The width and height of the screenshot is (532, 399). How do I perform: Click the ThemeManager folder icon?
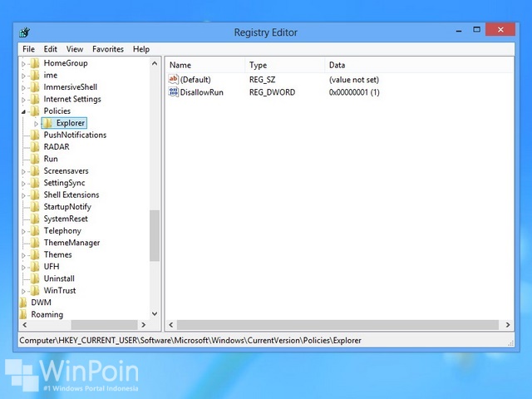(x=35, y=243)
